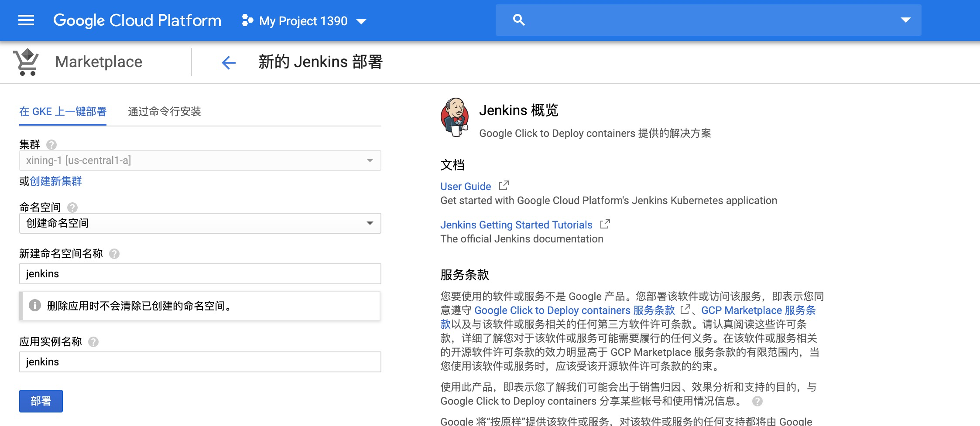Image resolution: width=980 pixels, height=426 pixels.
Task: Focus the top search input field
Action: click(709, 20)
